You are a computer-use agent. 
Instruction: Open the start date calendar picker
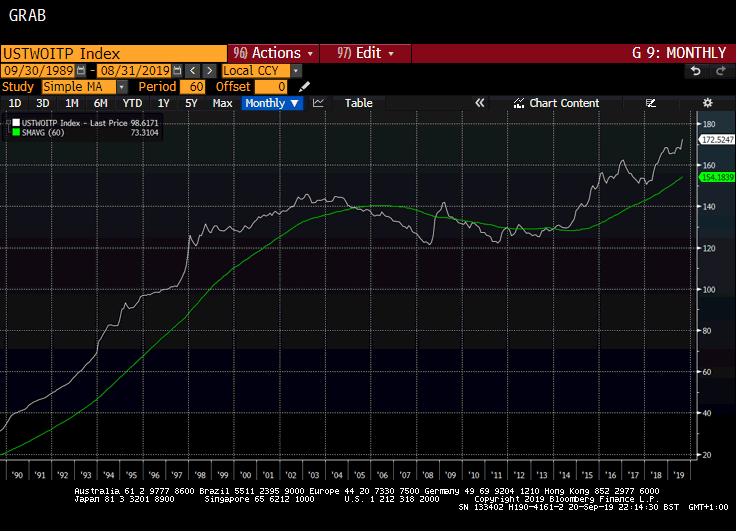click(x=85, y=71)
